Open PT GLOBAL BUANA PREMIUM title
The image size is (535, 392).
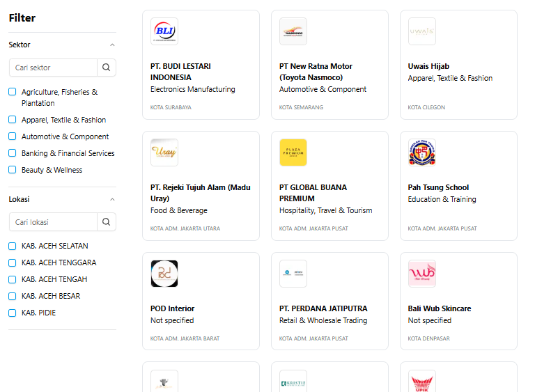click(313, 193)
